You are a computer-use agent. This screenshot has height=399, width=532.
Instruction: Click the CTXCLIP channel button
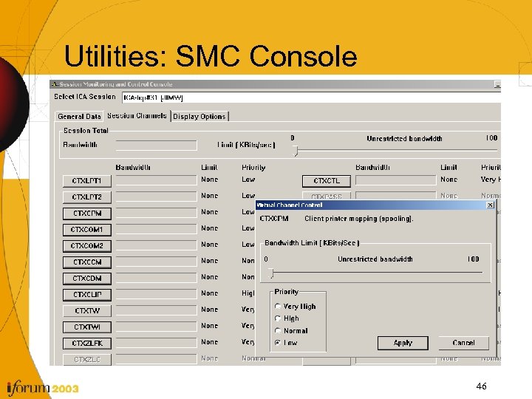87,295
